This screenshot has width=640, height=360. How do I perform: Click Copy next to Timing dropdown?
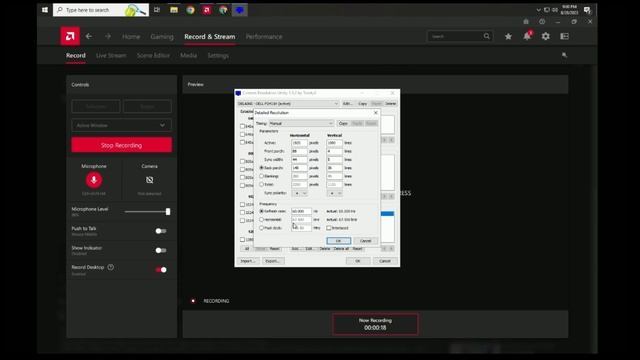(343, 123)
